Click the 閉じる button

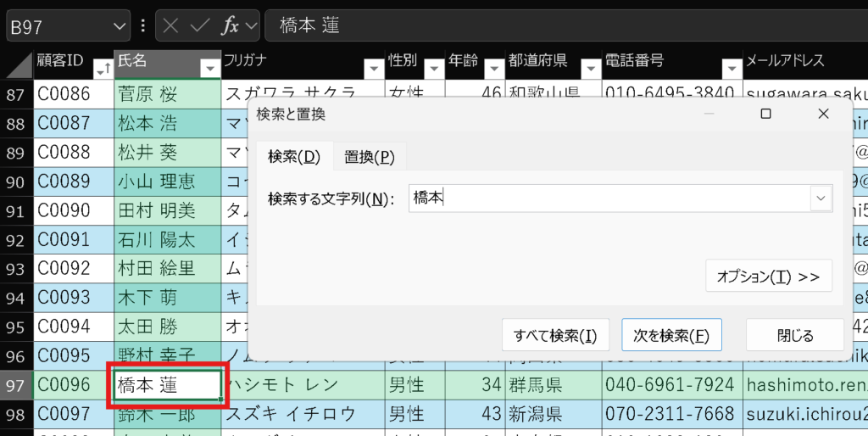(794, 335)
